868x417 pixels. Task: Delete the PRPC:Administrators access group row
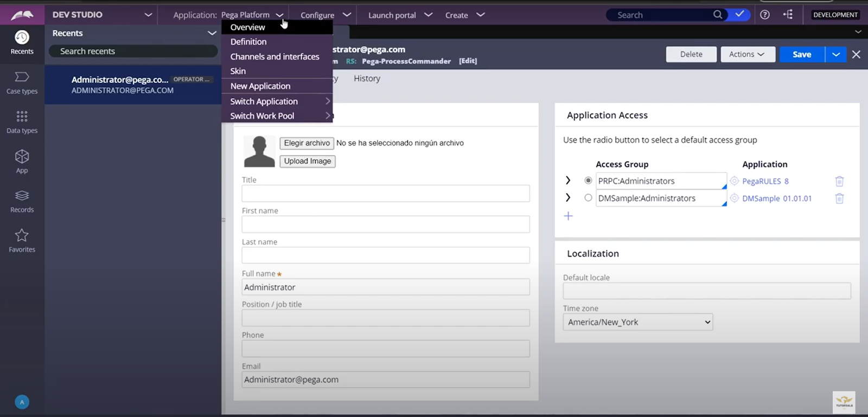click(x=839, y=181)
